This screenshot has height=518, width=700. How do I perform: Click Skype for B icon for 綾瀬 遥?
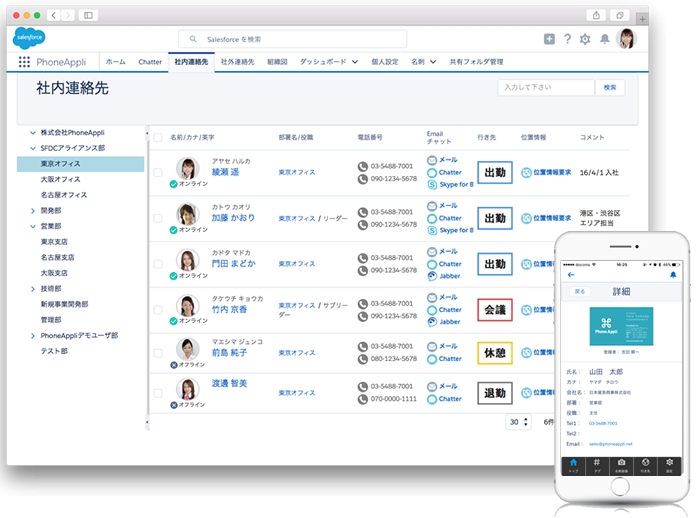click(432, 184)
